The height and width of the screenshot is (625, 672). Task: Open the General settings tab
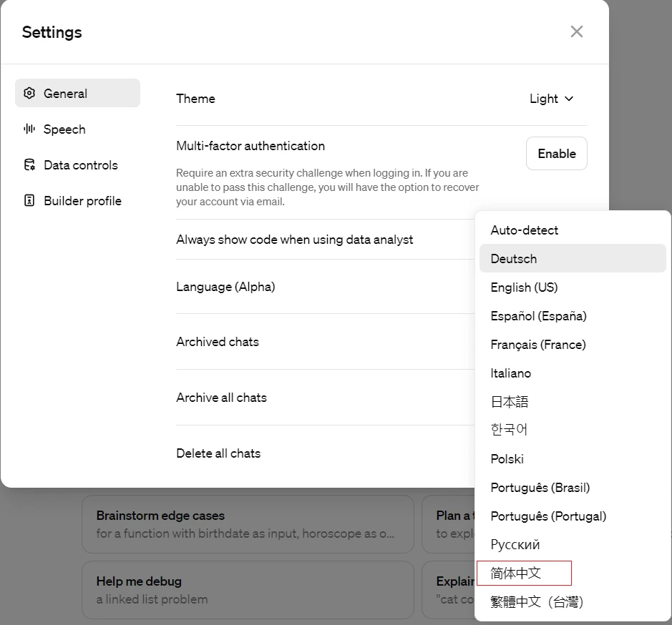77,93
